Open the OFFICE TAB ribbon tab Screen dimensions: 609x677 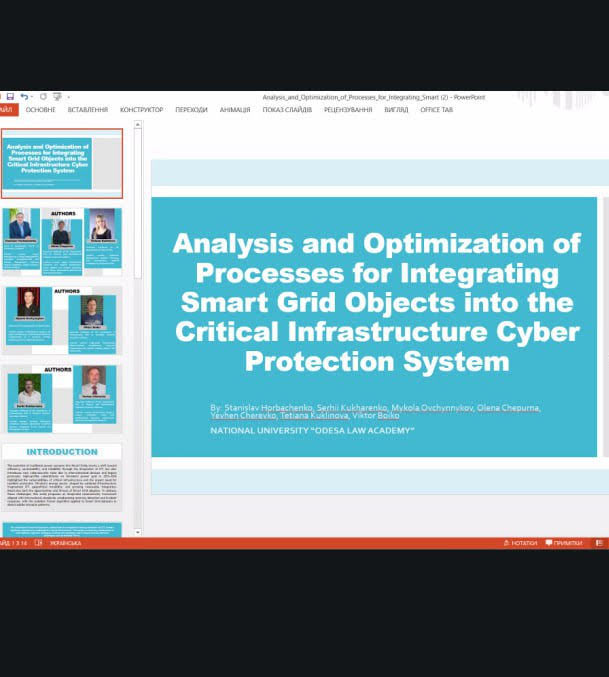pyautogui.click(x=436, y=110)
